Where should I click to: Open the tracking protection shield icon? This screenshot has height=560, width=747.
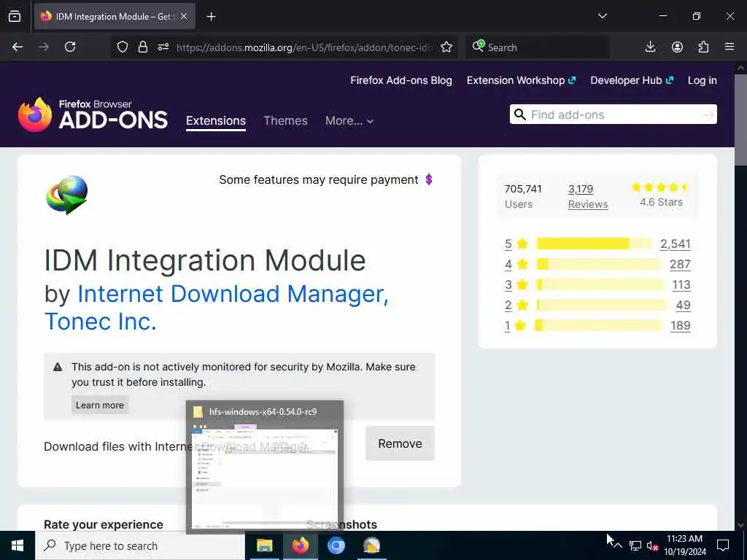point(123,47)
